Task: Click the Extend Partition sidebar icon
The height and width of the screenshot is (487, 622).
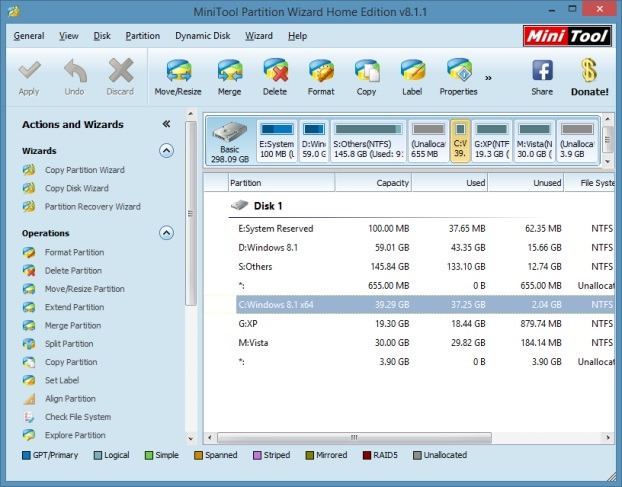Action: (x=29, y=307)
